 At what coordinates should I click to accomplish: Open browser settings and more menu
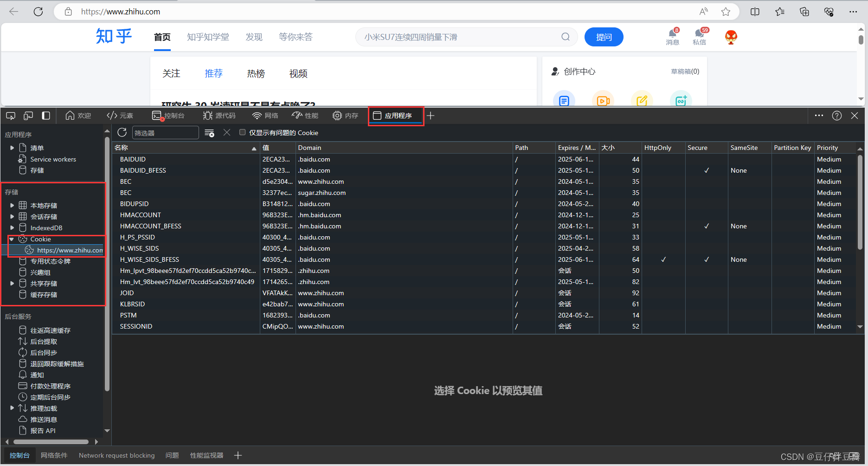[x=853, y=12]
